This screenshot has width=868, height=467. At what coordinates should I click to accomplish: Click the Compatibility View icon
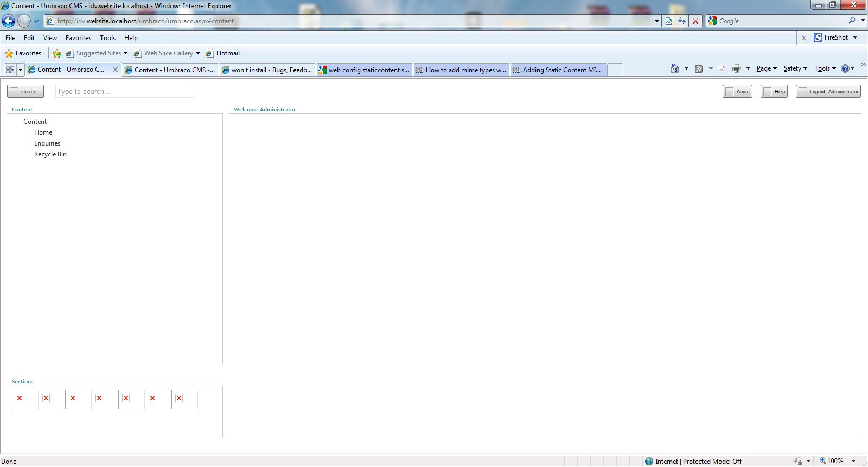point(668,21)
